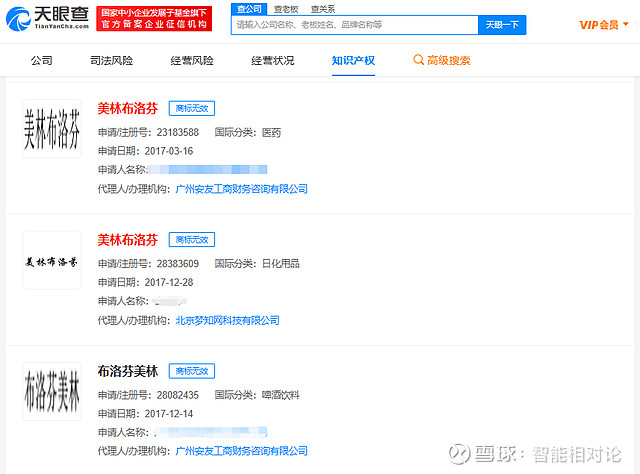The width and height of the screenshot is (640, 474).
Task: Open the 知识产权 navigation tab
Action: 353,60
